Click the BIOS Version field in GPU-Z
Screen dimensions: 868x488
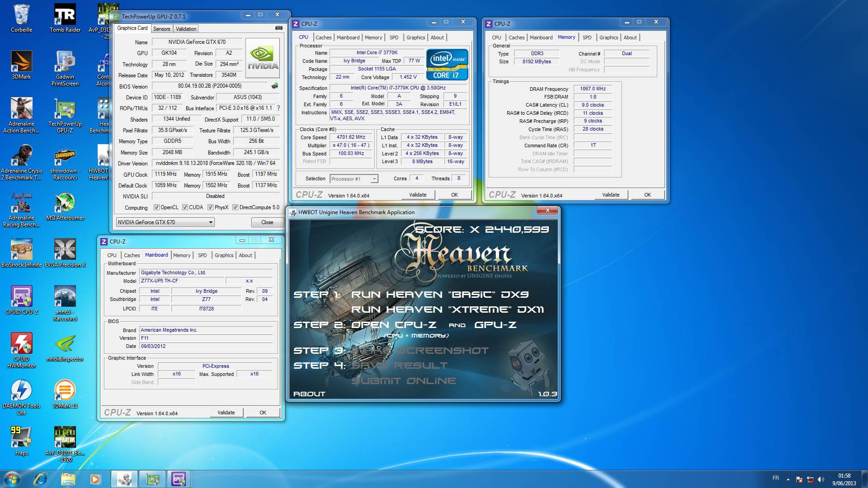210,86
